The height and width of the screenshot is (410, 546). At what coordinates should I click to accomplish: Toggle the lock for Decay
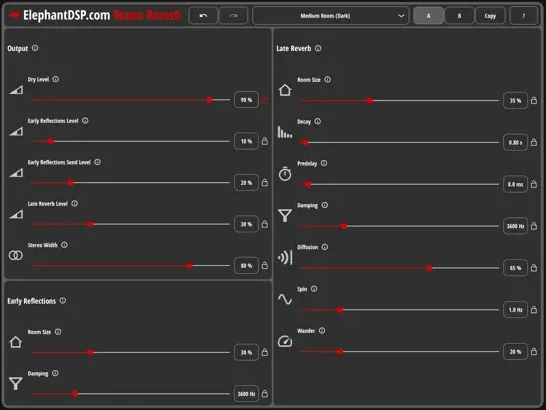(534, 142)
